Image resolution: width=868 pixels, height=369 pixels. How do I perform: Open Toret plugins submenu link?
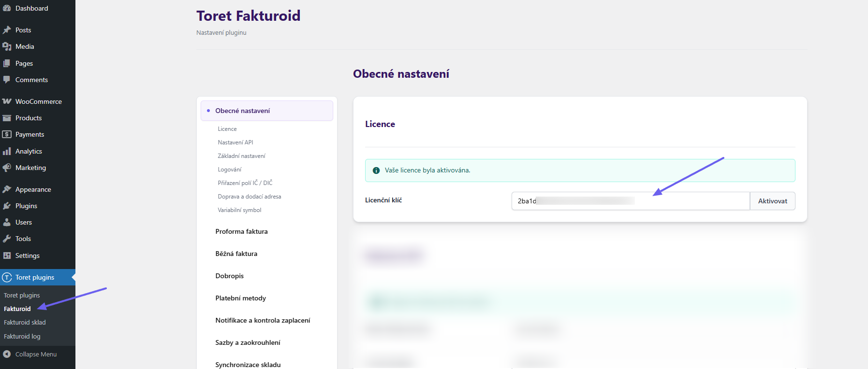22,295
